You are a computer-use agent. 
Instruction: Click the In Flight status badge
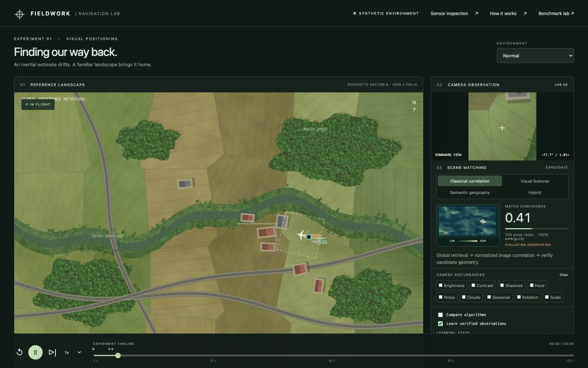click(x=38, y=104)
